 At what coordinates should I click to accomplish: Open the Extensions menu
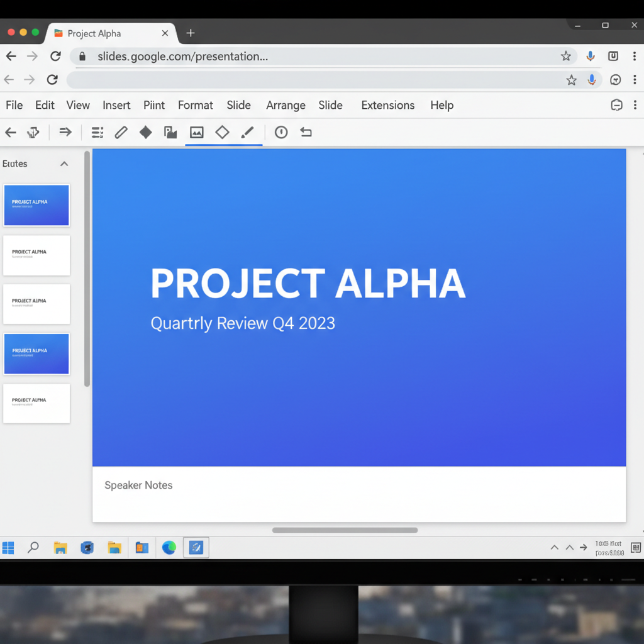tap(387, 105)
